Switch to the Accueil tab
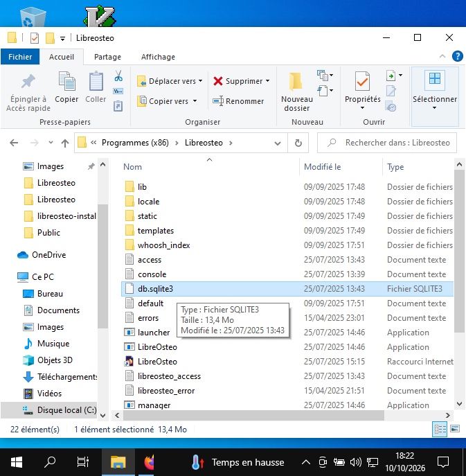 tap(62, 57)
